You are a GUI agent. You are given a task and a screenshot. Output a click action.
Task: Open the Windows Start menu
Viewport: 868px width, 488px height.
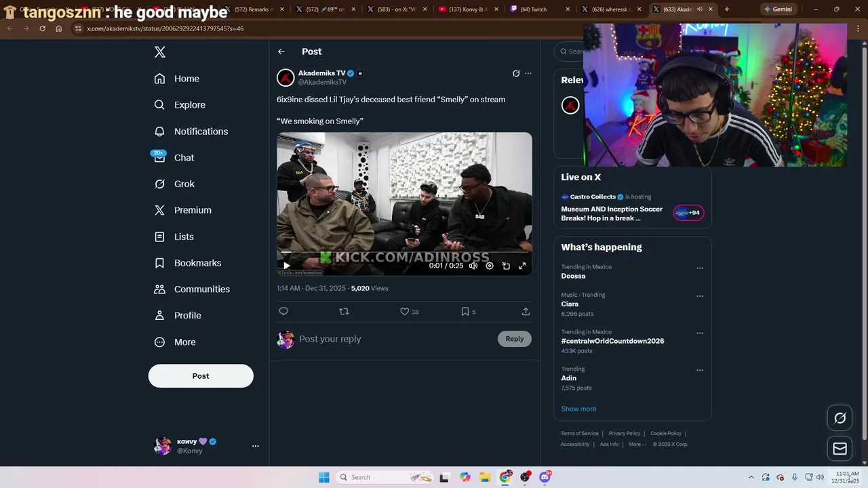click(324, 477)
